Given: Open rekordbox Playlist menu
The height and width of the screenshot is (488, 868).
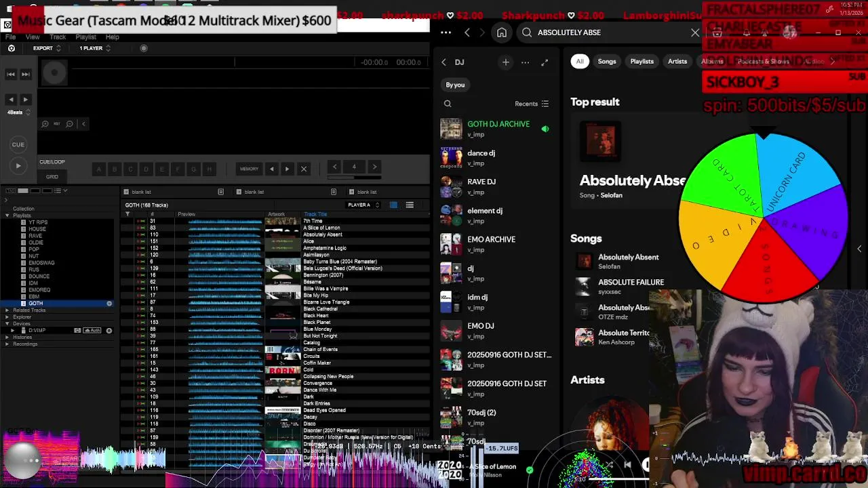Looking at the screenshot, I should [x=85, y=37].
